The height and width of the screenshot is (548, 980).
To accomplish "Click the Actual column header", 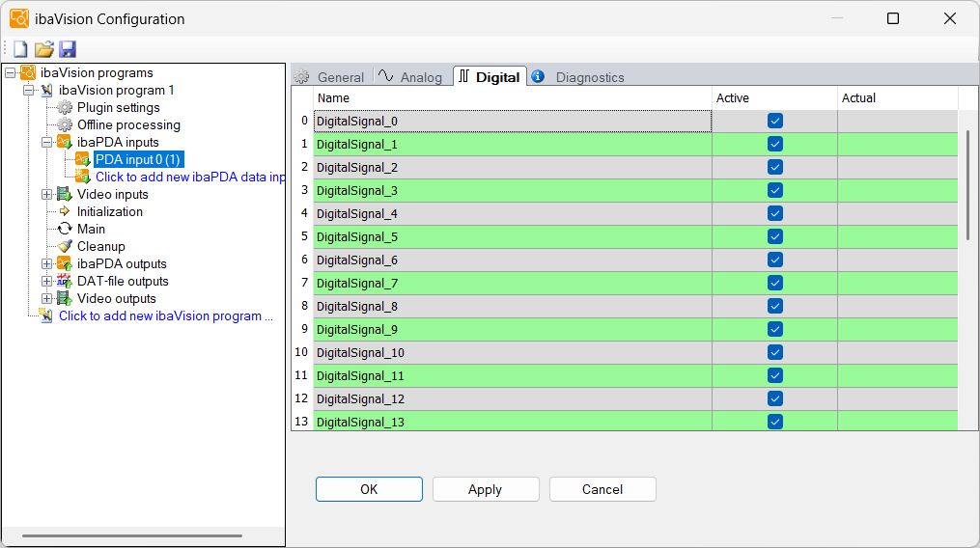I will coord(898,98).
